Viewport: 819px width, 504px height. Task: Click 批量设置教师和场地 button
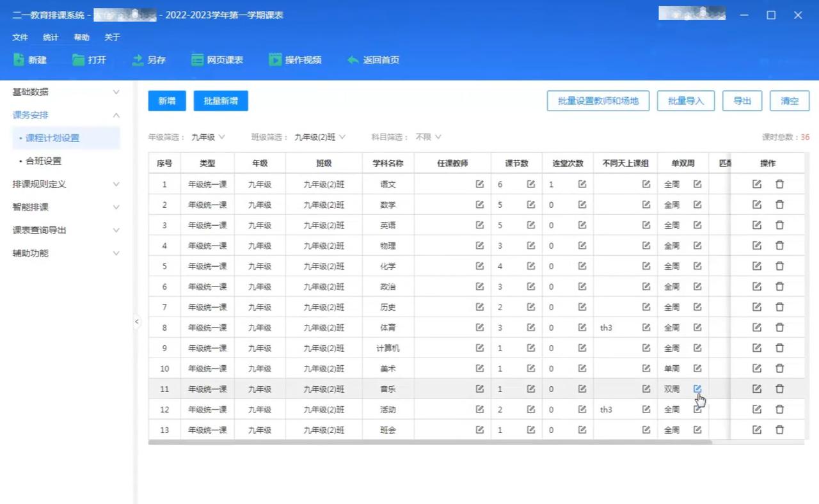click(x=598, y=101)
